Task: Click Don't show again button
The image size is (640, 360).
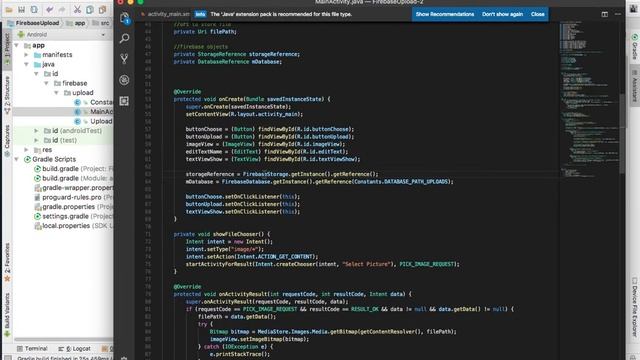Action: point(502,14)
